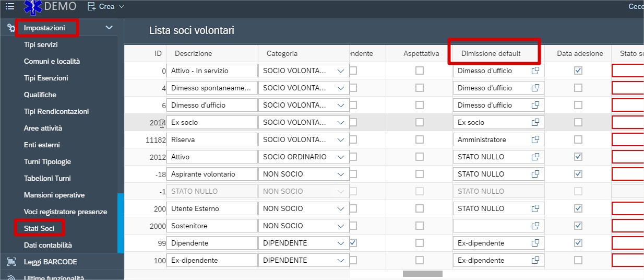Click the Leggi BARCODE icon

[11, 262]
